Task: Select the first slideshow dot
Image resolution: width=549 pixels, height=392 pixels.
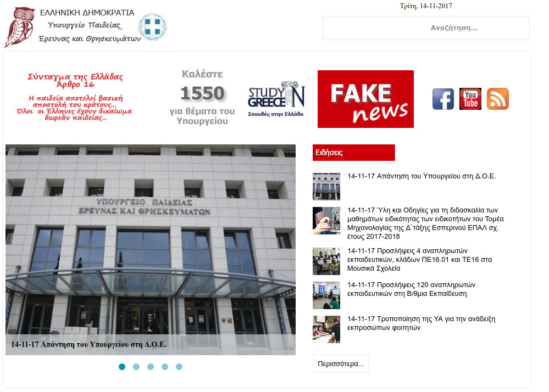Action: (122, 367)
